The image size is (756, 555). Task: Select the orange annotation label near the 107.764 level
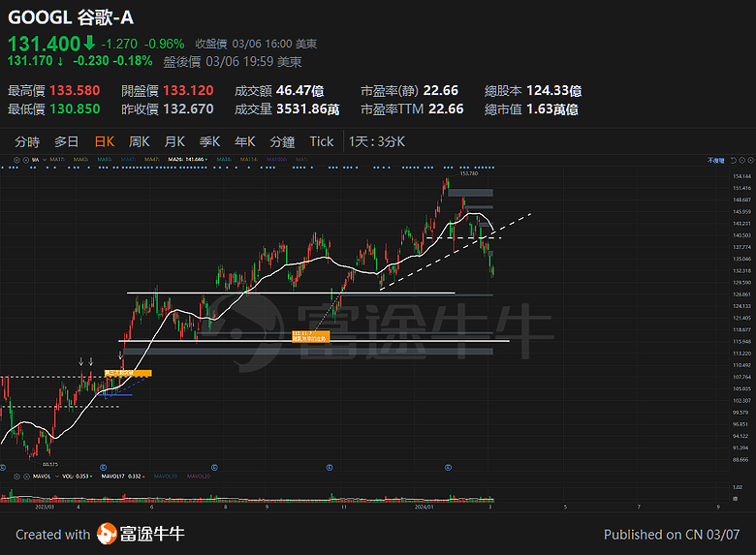tap(128, 373)
